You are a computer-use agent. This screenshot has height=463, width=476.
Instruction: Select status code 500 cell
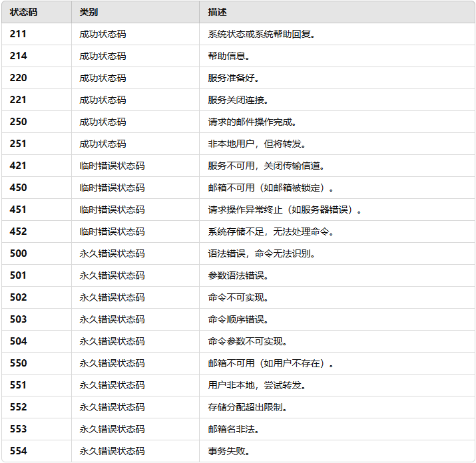pyautogui.click(x=19, y=253)
